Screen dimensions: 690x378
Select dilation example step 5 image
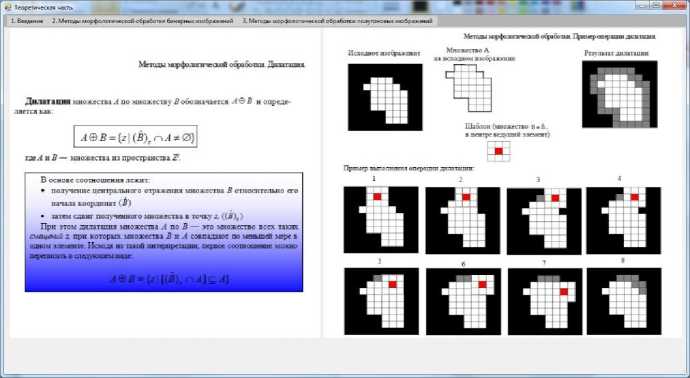click(382, 301)
